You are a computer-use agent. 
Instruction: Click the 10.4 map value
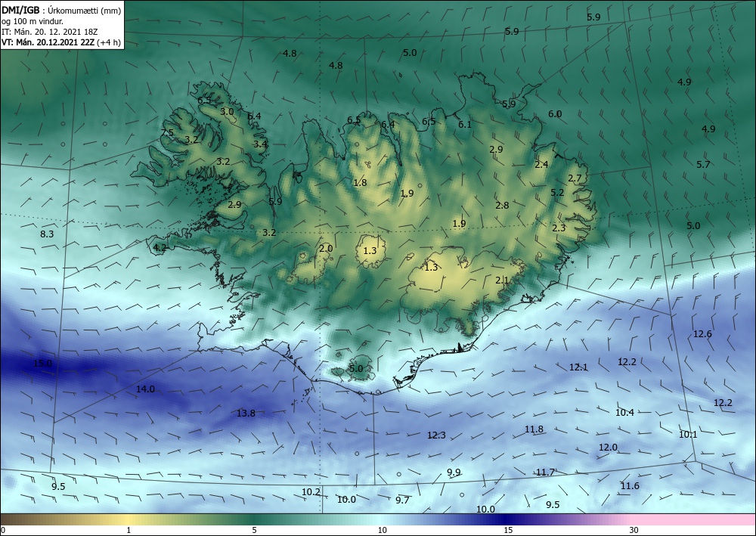pos(625,412)
